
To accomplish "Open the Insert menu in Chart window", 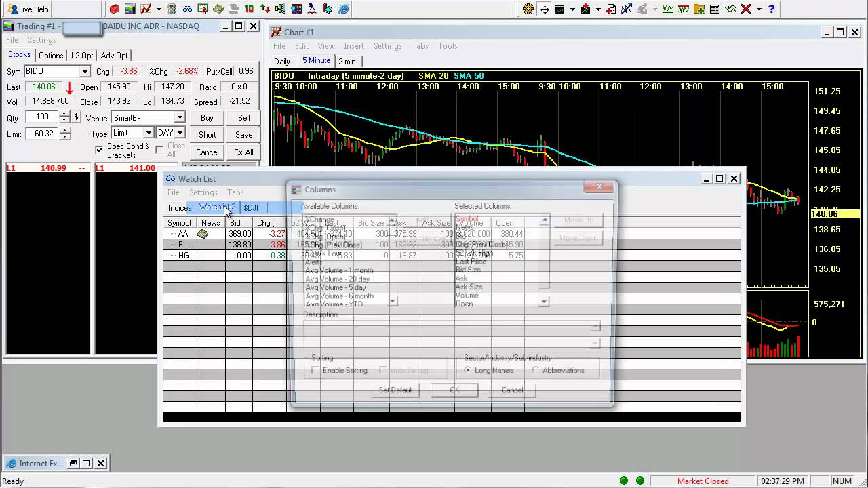I will pyautogui.click(x=354, y=46).
